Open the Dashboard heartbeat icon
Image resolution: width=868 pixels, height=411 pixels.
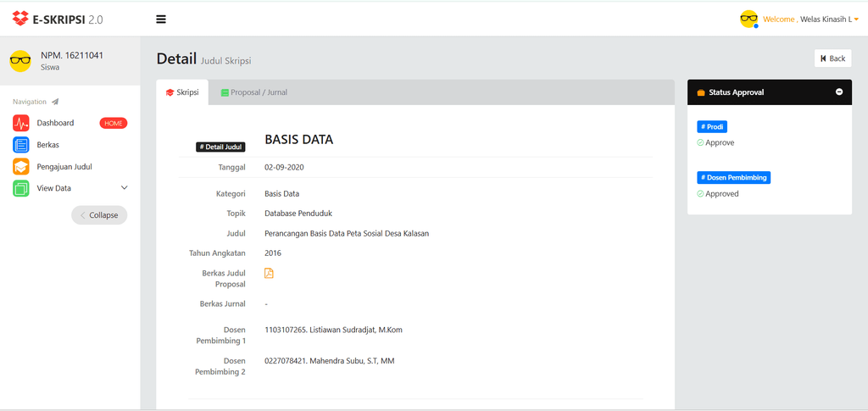pyautogui.click(x=21, y=123)
